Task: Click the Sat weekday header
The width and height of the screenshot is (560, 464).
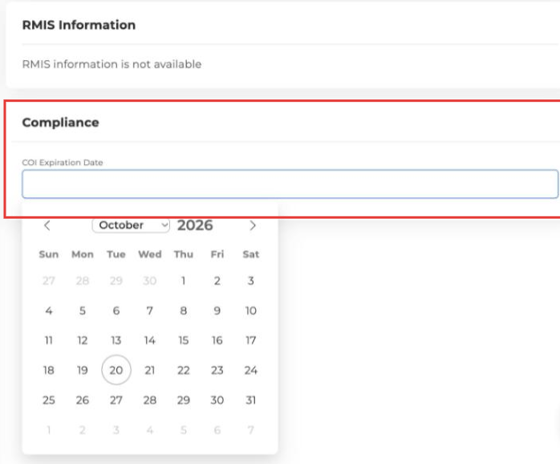Action: coord(251,254)
